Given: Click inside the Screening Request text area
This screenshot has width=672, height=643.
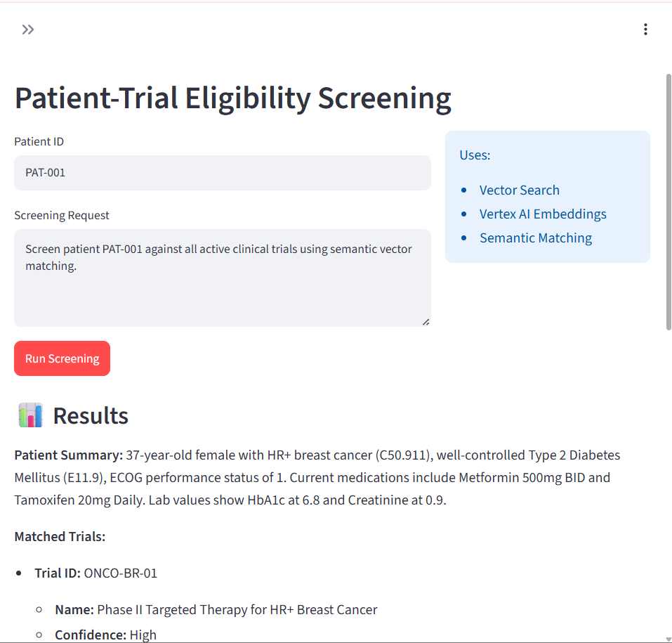Looking at the screenshot, I should (223, 278).
